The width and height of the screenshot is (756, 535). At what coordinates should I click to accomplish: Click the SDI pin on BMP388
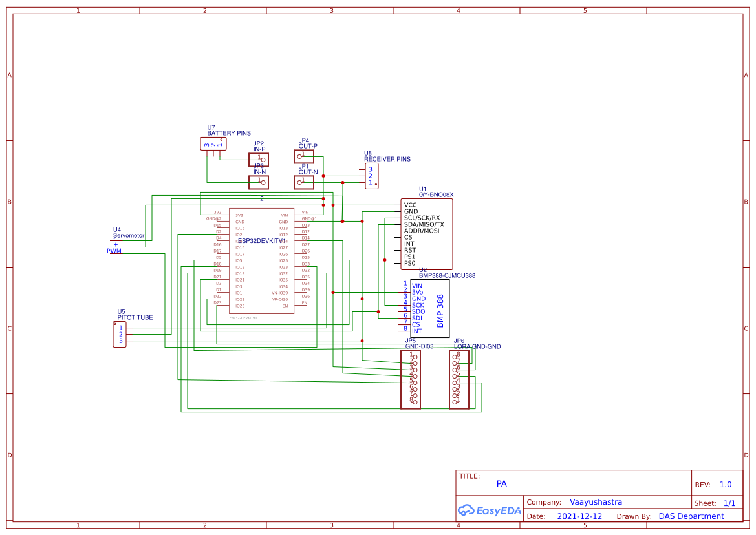click(416, 318)
